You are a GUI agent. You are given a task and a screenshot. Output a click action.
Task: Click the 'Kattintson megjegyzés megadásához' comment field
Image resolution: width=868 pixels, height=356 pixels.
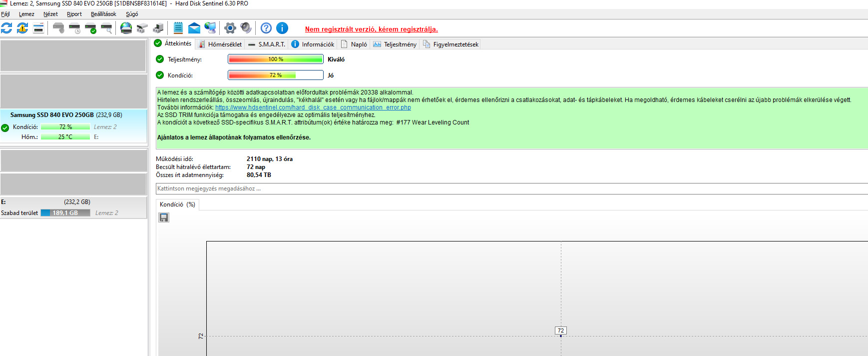tap(512, 188)
